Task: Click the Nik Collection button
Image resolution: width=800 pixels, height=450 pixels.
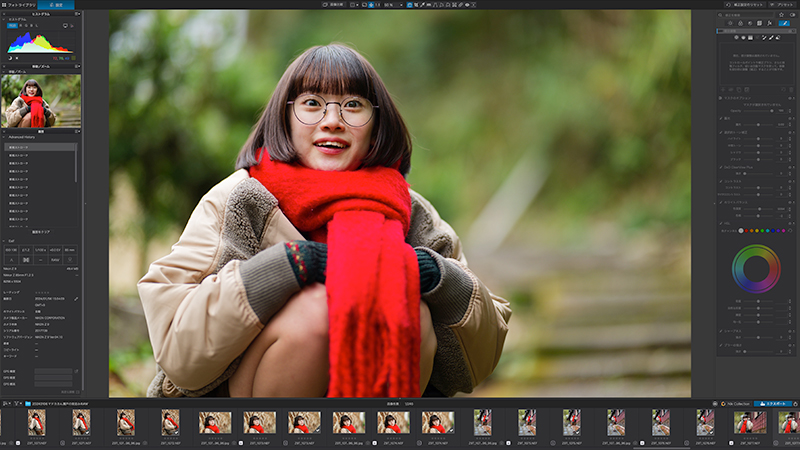Action: (735, 404)
